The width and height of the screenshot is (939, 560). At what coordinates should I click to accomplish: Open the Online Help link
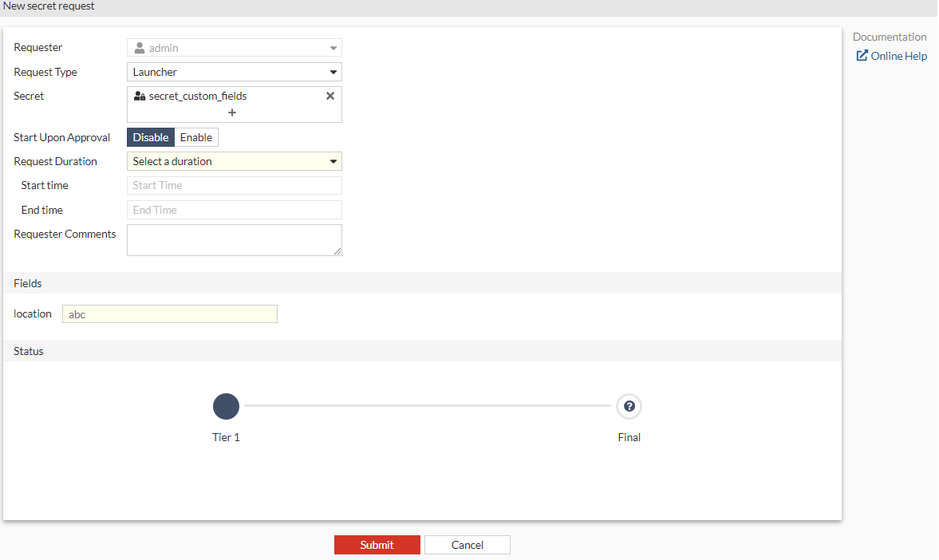click(898, 56)
